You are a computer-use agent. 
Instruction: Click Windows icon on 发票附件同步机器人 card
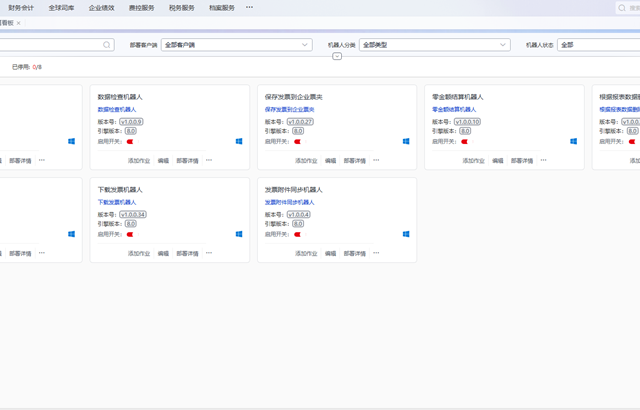[407, 234]
